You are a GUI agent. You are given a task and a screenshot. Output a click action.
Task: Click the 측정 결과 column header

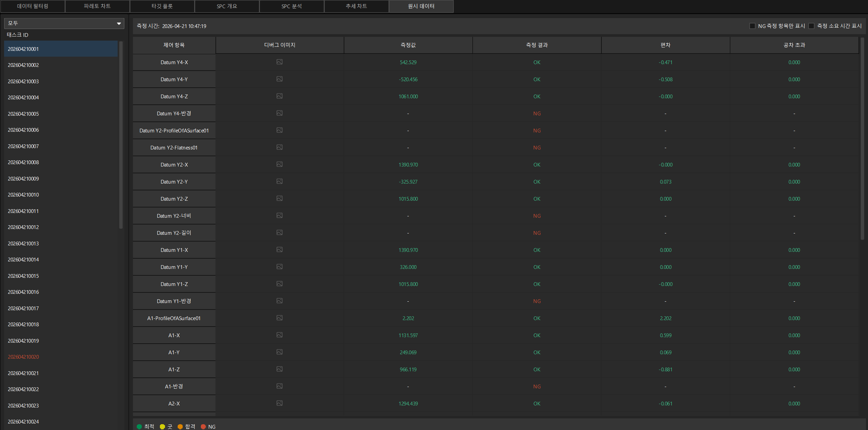(537, 45)
